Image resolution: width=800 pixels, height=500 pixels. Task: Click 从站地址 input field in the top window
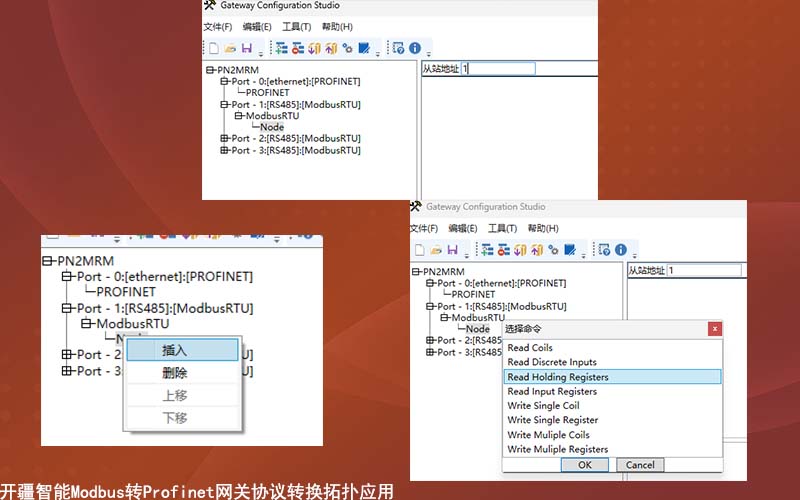pyautogui.click(x=498, y=69)
